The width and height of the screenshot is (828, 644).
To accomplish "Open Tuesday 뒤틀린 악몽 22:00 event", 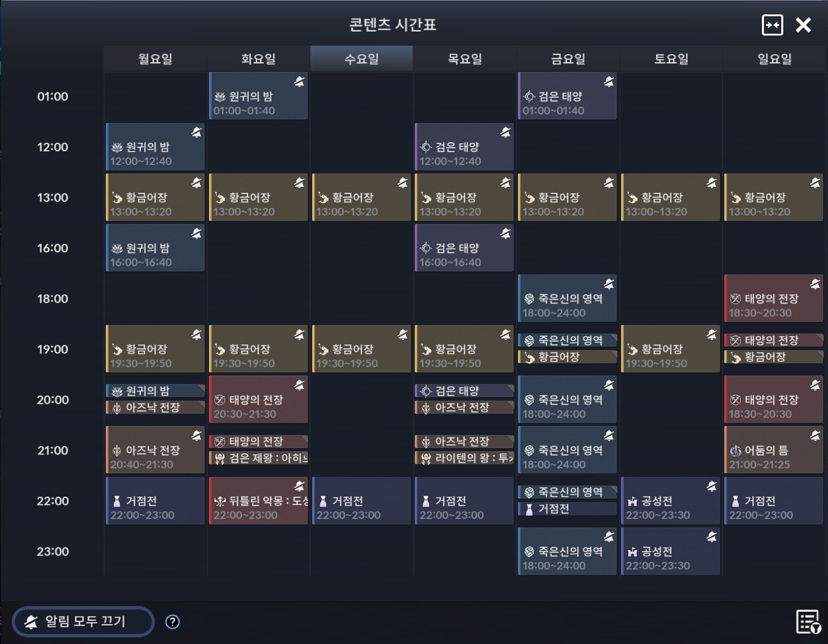I will coord(258,501).
